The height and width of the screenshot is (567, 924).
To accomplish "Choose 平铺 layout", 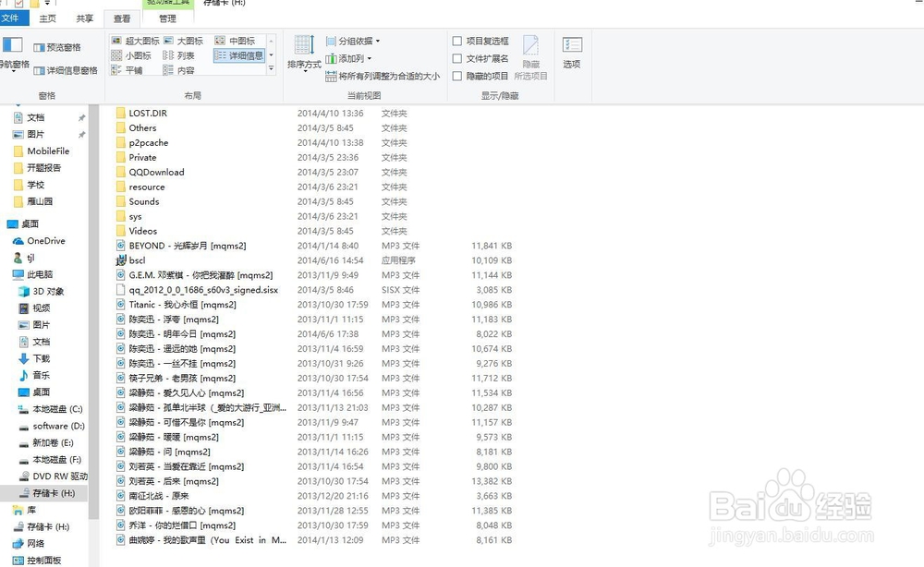I will (x=127, y=70).
